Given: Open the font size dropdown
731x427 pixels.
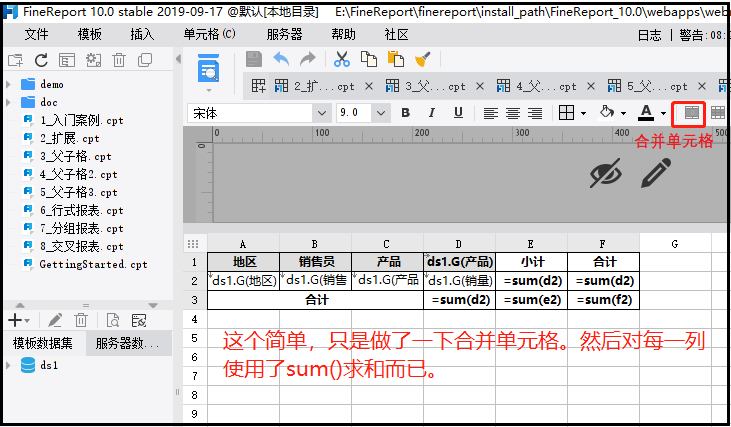Looking at the screenshot, I should [381, 113].
